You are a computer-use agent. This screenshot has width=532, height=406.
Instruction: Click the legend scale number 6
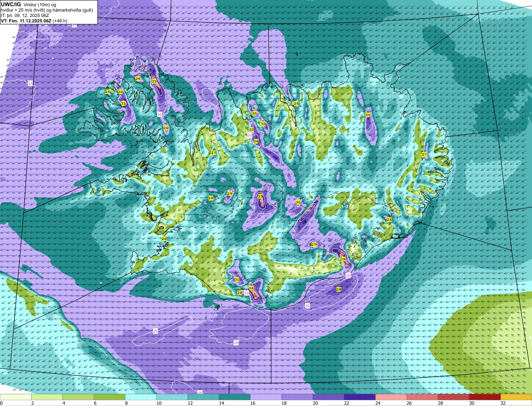94,403
